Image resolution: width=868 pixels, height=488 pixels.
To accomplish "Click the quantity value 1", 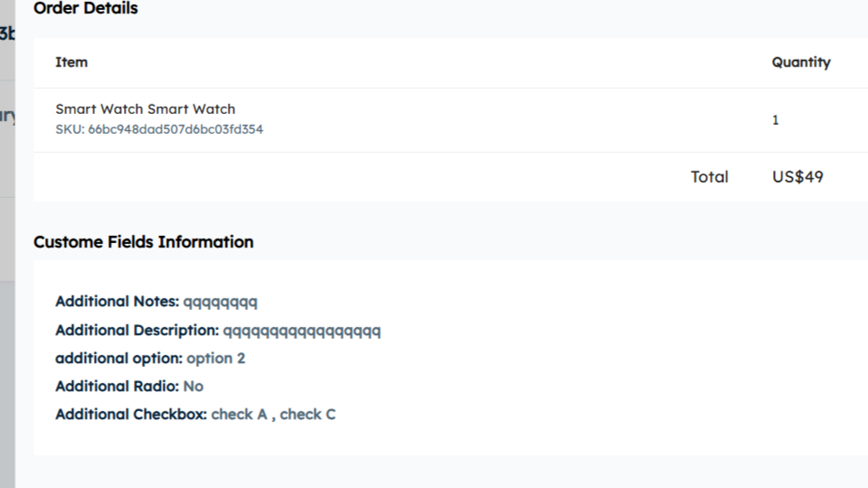I will coord(775,120).
